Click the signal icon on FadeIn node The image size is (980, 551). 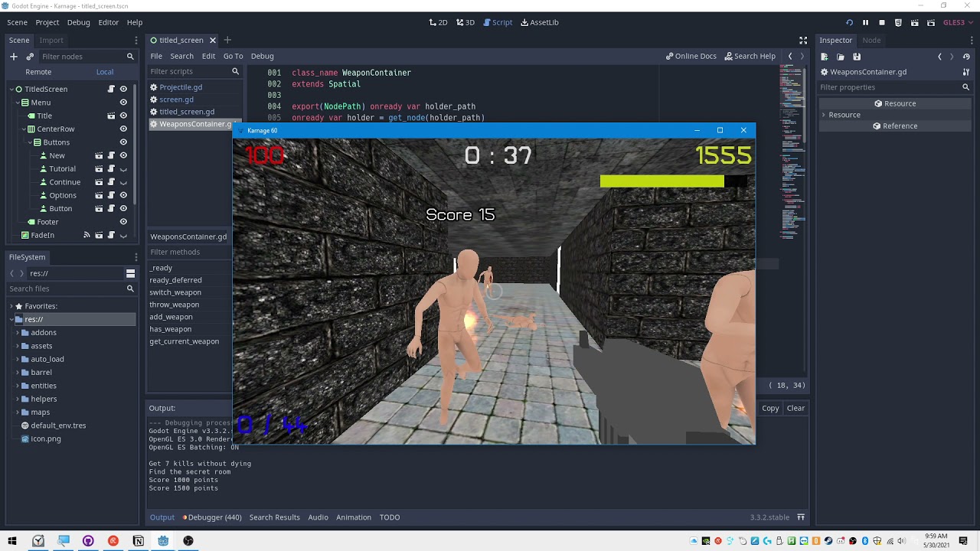click(87, 235)
